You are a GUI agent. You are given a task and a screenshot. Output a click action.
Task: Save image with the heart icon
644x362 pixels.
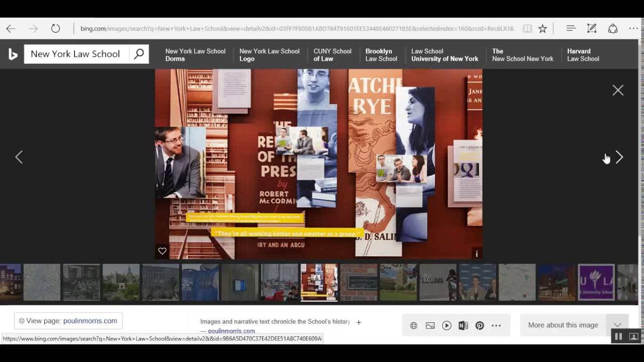coord(162,251)
